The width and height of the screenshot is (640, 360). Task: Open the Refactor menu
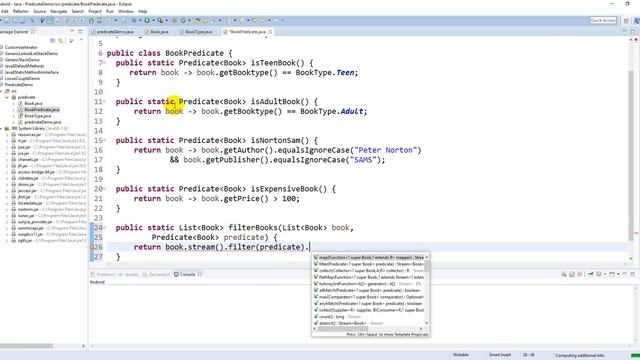[21, 11]
